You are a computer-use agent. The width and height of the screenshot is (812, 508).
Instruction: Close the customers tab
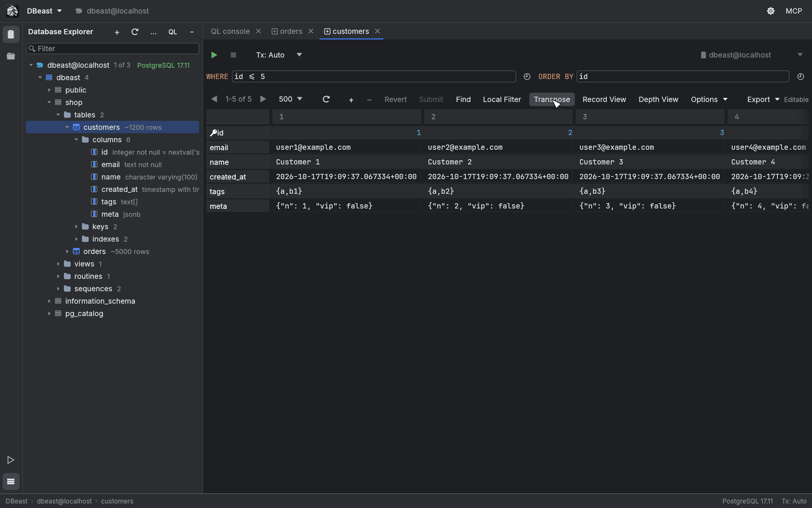pos(377,31)
